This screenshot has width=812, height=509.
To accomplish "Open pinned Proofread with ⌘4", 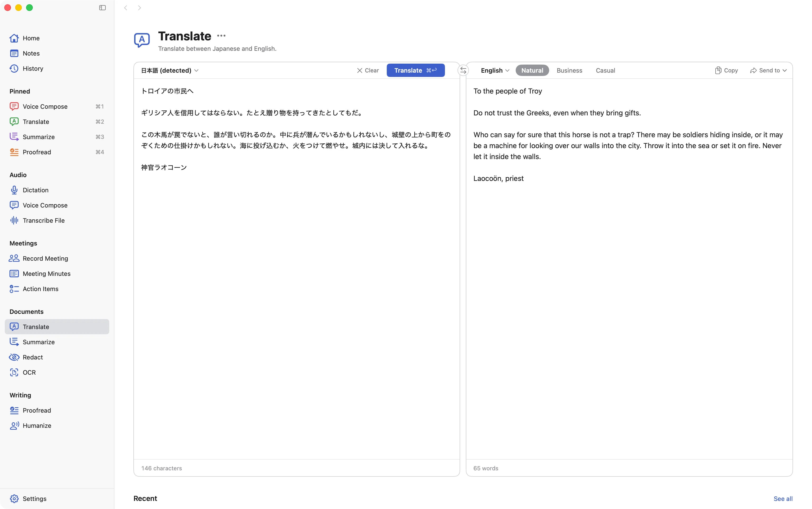I will pyautogui.click(x=57, y=152).
